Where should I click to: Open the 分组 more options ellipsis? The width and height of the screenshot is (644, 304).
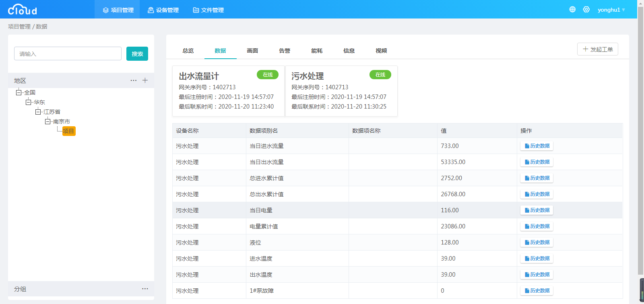pyautogui.click(x=145, y=289)
